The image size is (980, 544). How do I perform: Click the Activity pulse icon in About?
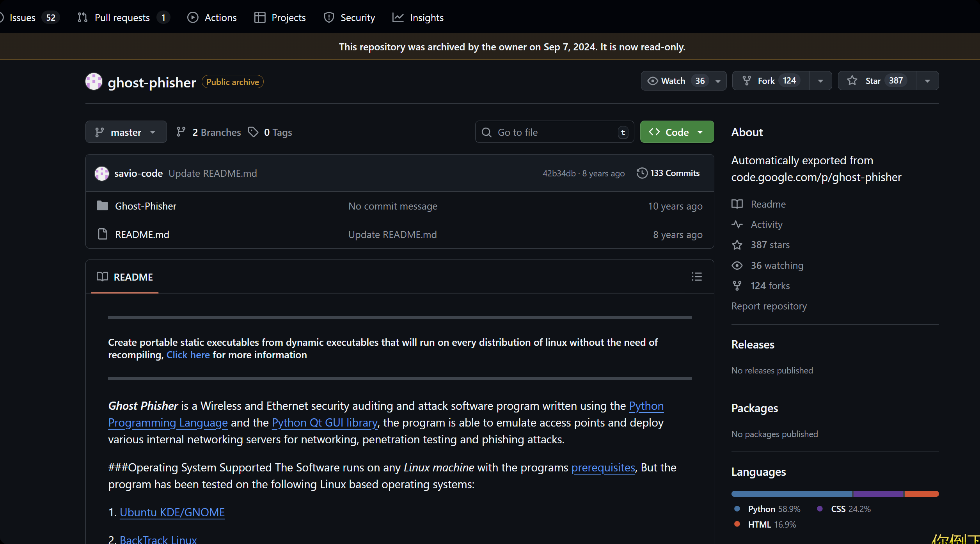(x=737, y=224)
